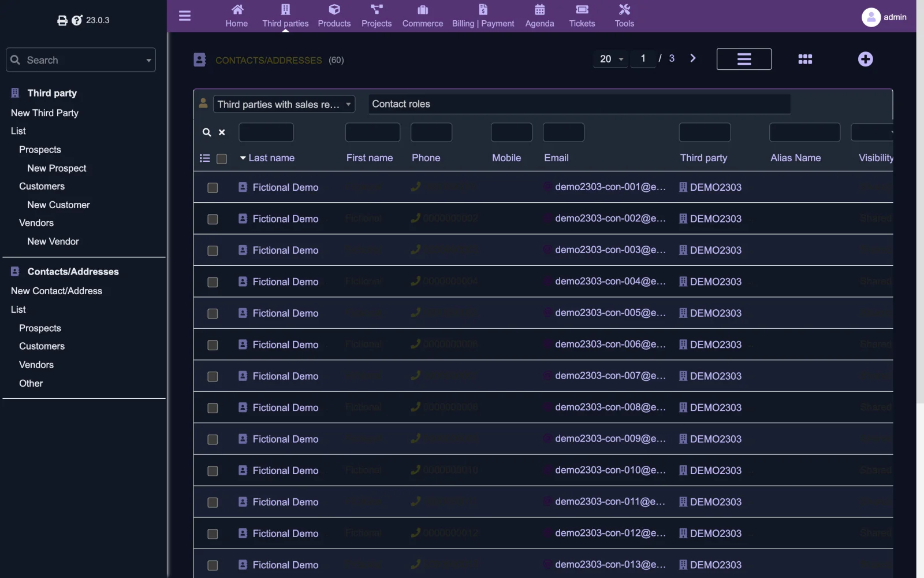Check the row for demo2303-con-003
This screenshot has height=578, width=924.
[213, 251]
